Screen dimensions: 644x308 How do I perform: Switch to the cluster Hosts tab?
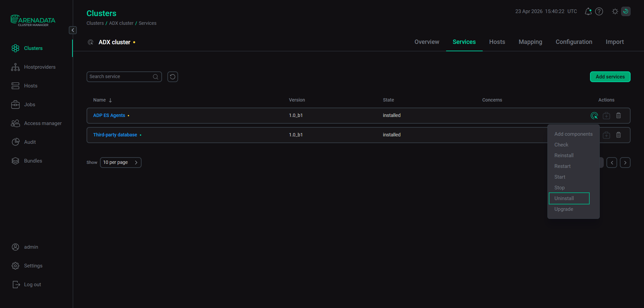coord(497,42)
